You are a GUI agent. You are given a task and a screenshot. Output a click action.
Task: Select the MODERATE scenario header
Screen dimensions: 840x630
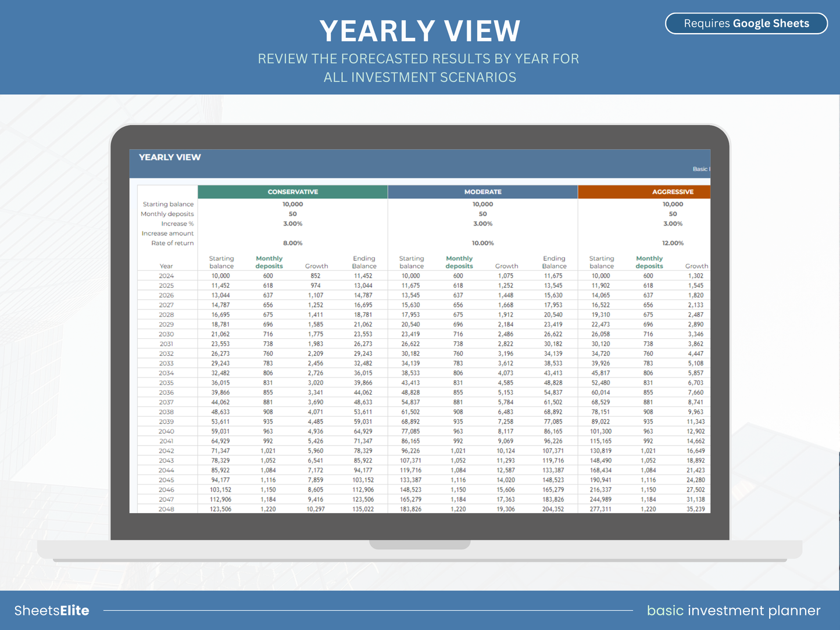(x=482, y=192)
